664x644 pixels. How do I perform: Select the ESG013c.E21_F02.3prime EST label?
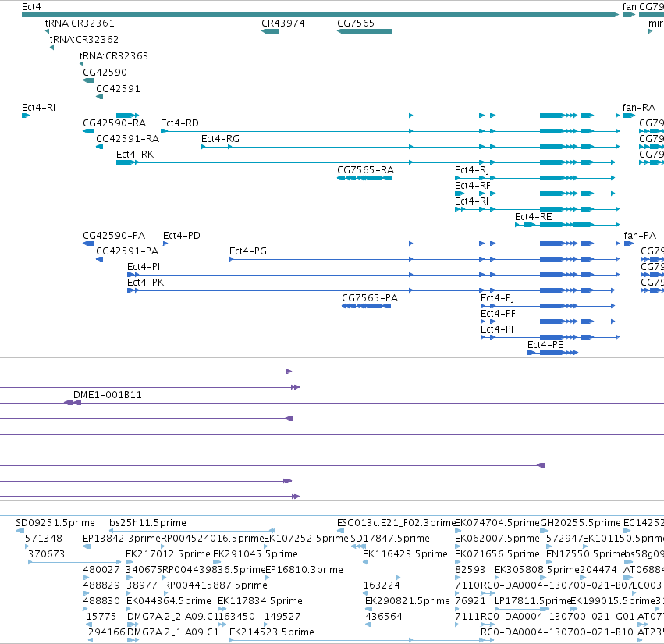[x=396, y=523]
